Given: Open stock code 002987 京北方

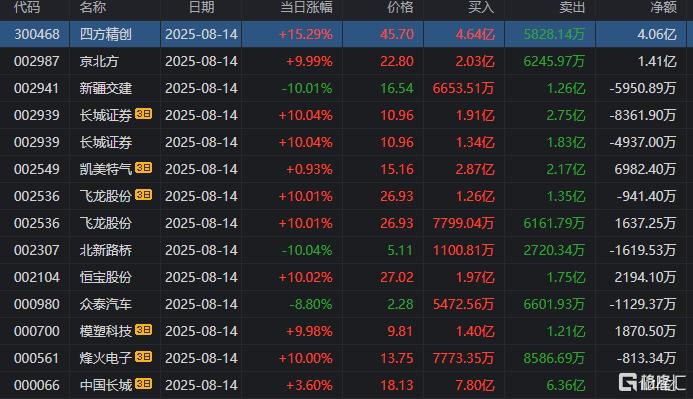Looking at the screenshot, I should (x=37, y=61).
